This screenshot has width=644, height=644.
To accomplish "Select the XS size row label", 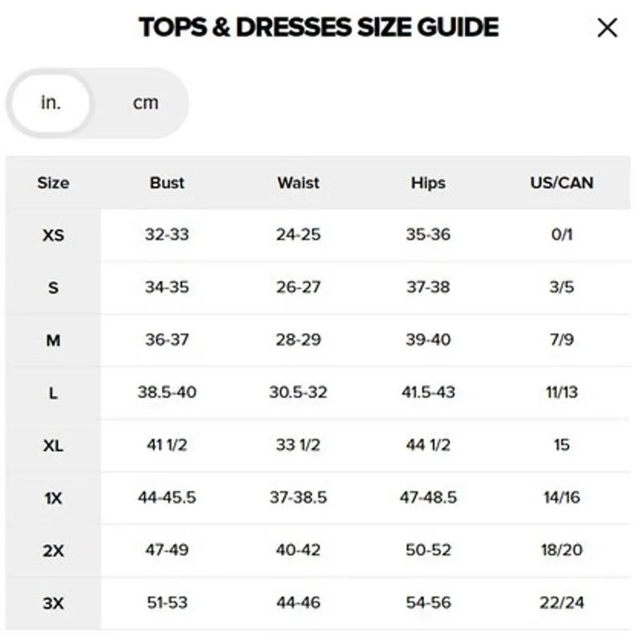I will pyautogui.click(x=53, y=235).
